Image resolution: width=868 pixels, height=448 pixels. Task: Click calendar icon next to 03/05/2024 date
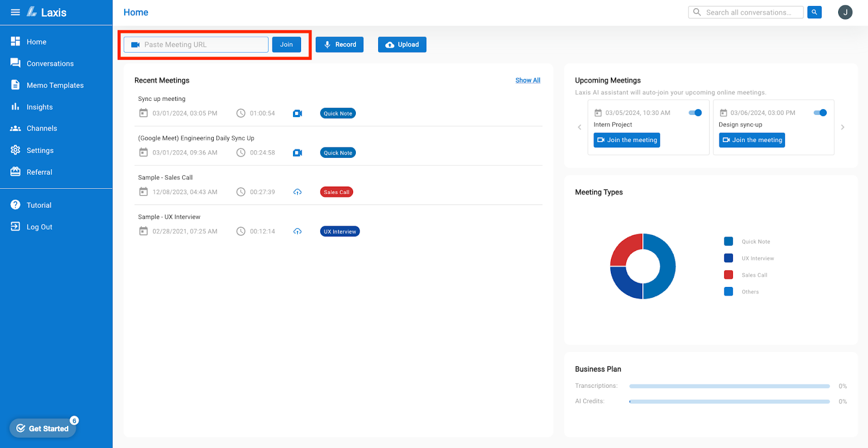(598, 113)
